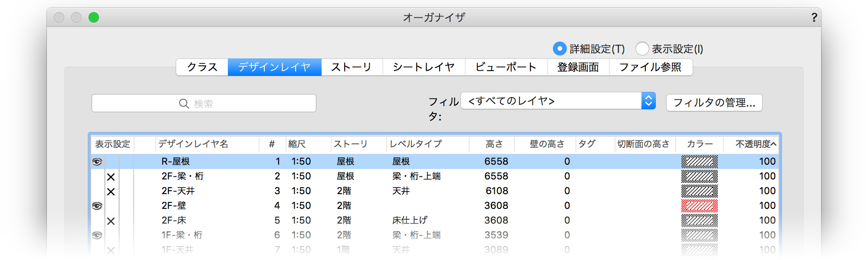Open color swatch for R-屋根 layer
This screenshot has height=260, width=868.
coord(700,162)
